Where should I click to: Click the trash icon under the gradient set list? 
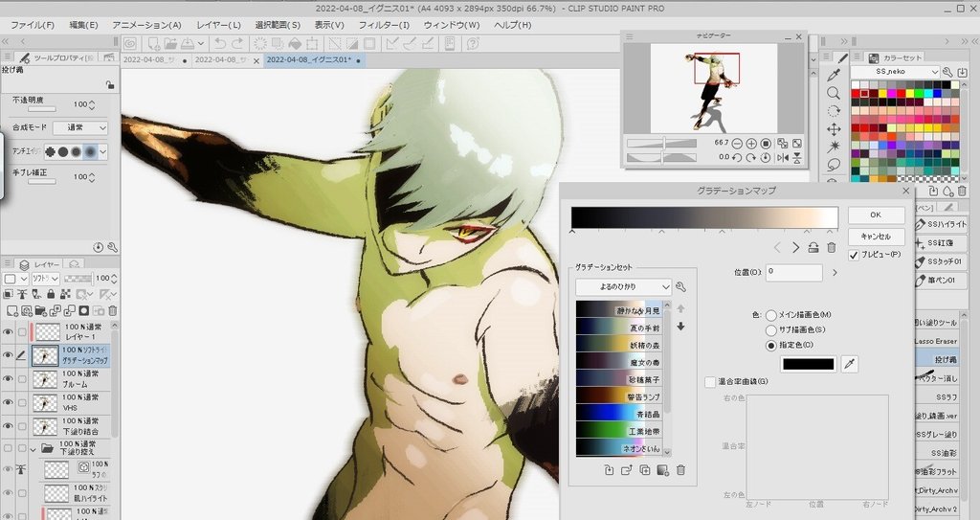681,470
